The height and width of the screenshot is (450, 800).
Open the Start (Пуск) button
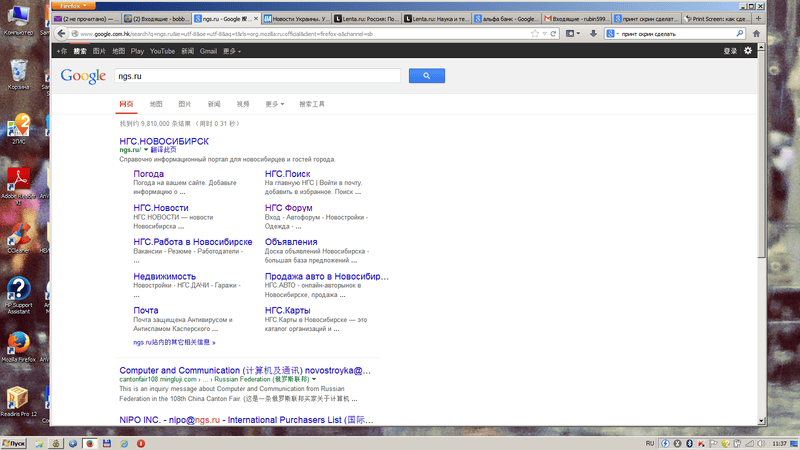point(14,443)
